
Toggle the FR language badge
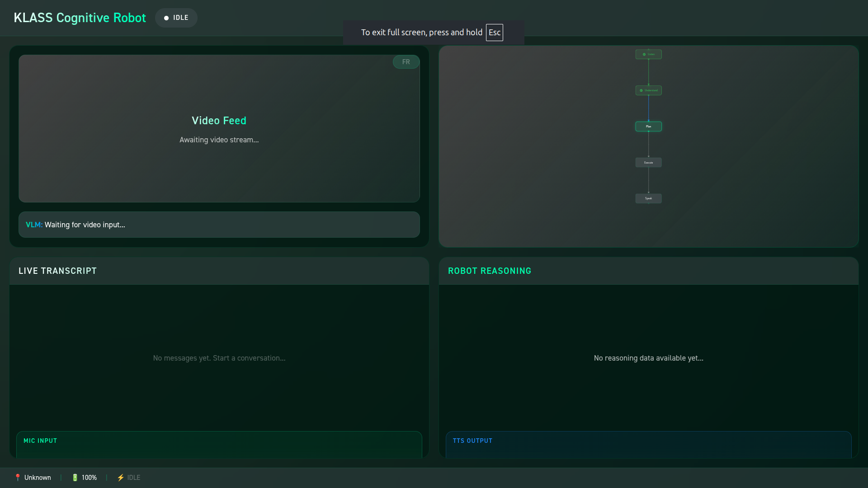pos(406,62)
